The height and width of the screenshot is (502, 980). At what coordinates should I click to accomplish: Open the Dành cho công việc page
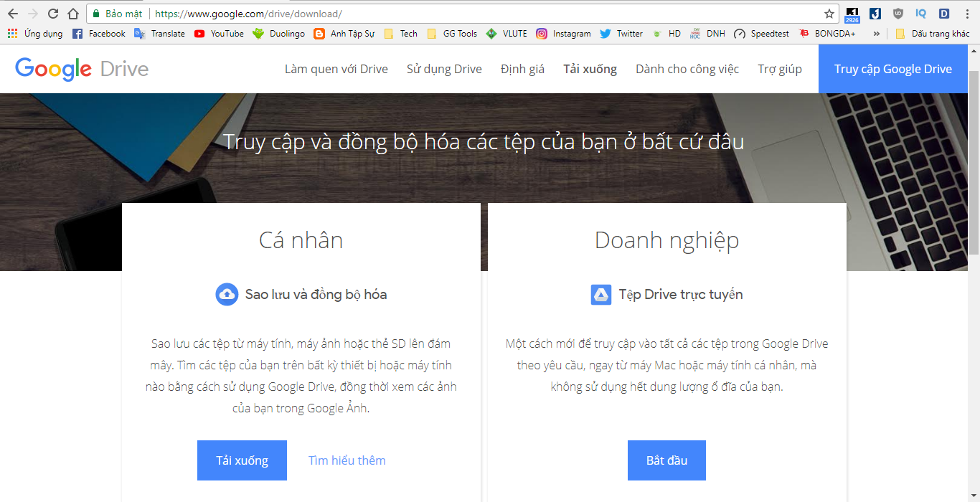tap(687, 69)
